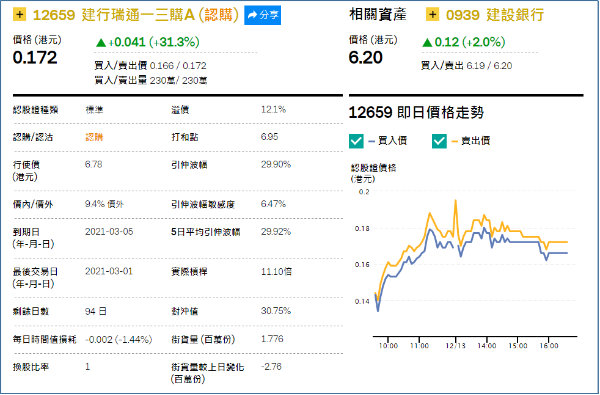Click share arrow icon beside 分享

[253, 15]
